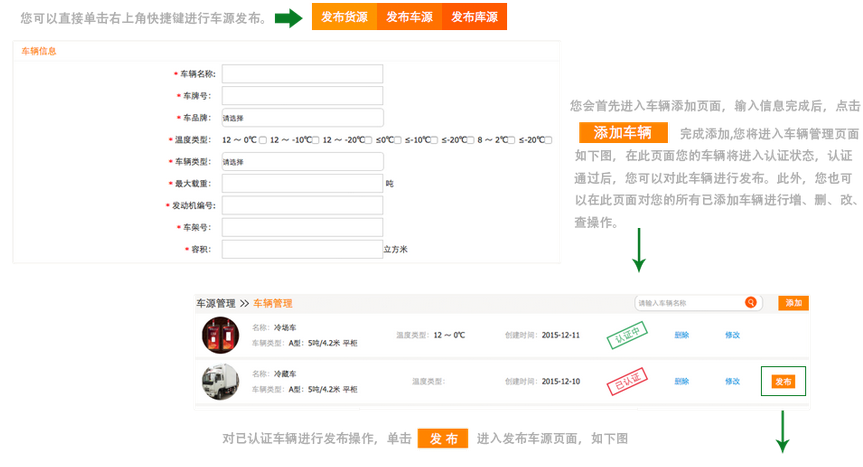Click 删除 link for the 2015-12-11 vehicle
This screenshot has height=467, width=863.
682,335
